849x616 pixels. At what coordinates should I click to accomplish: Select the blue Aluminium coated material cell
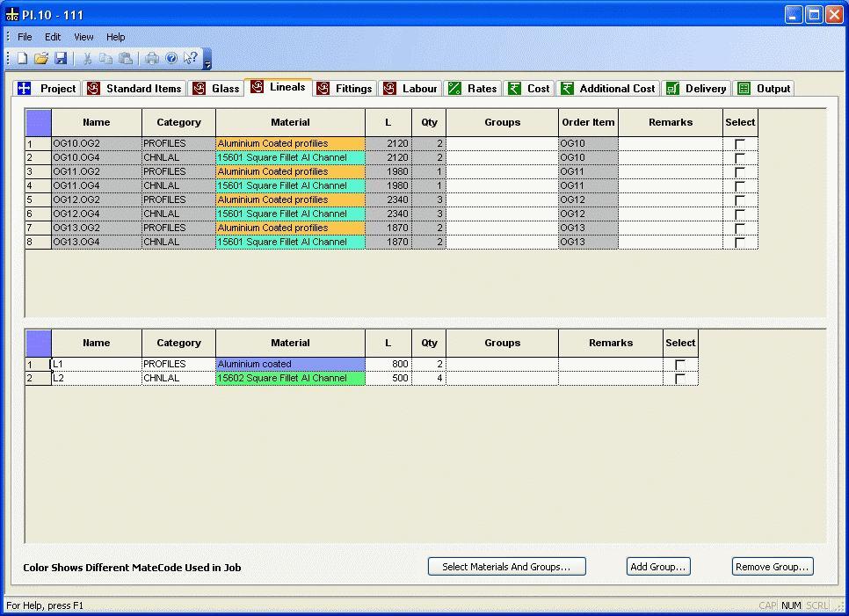pos(290,364)
